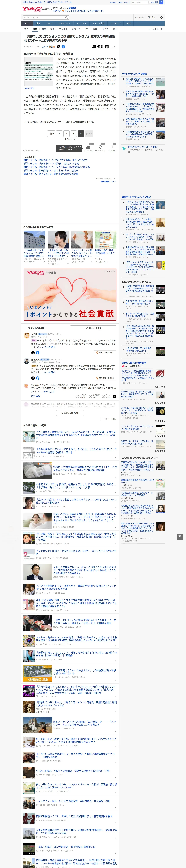The image size is (186, 868).
Task: Share 田村勇人's comment on X
Action: pyautogui.click(x=33, y=378)
